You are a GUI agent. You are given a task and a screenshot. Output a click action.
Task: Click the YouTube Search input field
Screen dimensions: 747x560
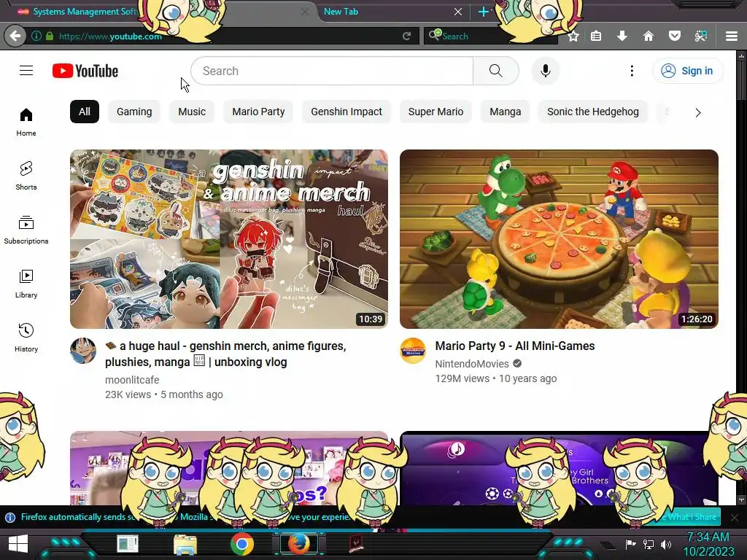coord(332,71)
